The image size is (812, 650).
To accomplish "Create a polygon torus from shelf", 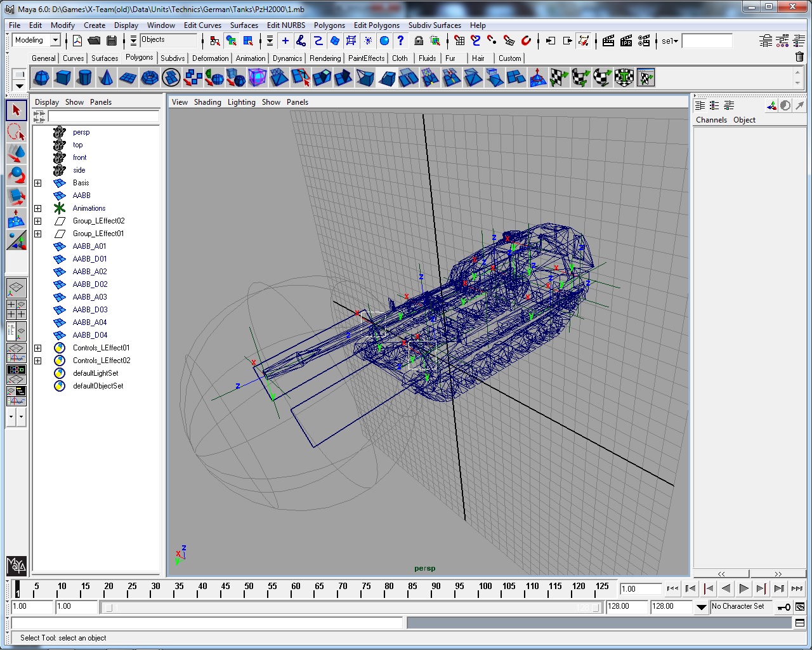I will (149, 78).
